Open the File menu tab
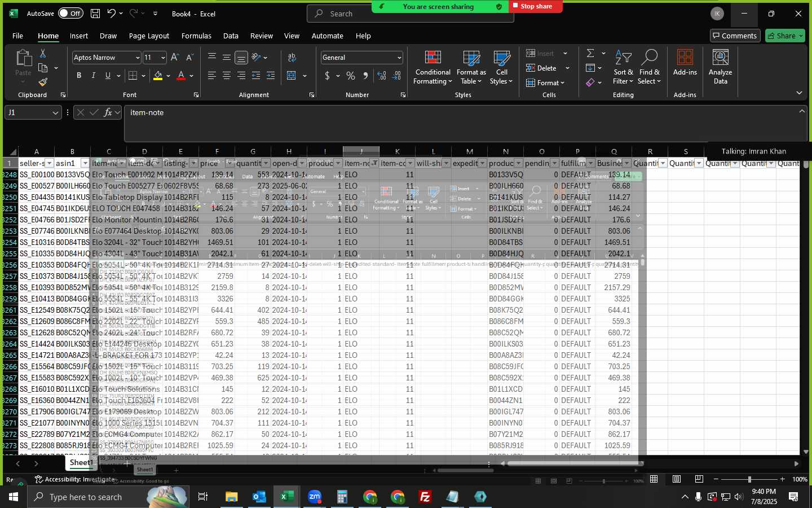 pos(18,36)
